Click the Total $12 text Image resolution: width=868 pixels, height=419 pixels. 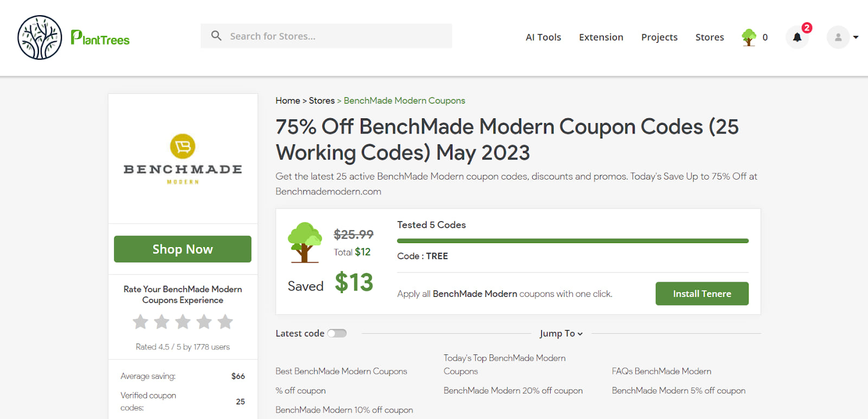coord(352,252)
